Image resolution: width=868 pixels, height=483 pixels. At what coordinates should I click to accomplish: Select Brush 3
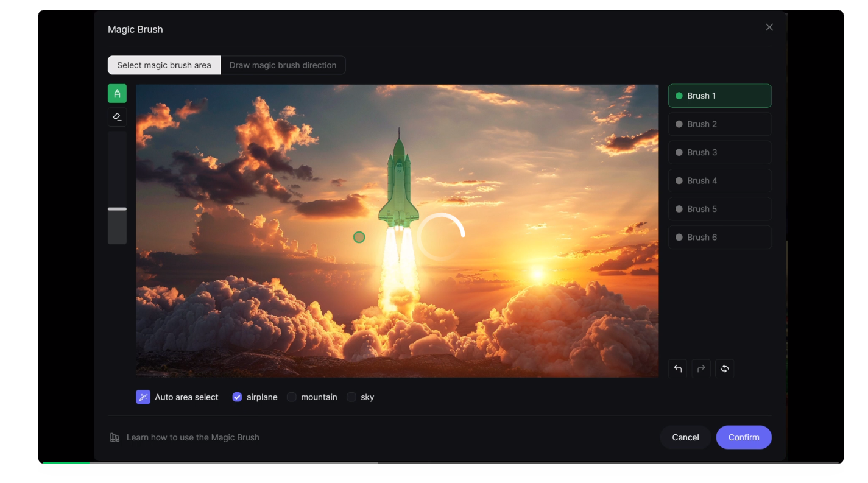720,152
